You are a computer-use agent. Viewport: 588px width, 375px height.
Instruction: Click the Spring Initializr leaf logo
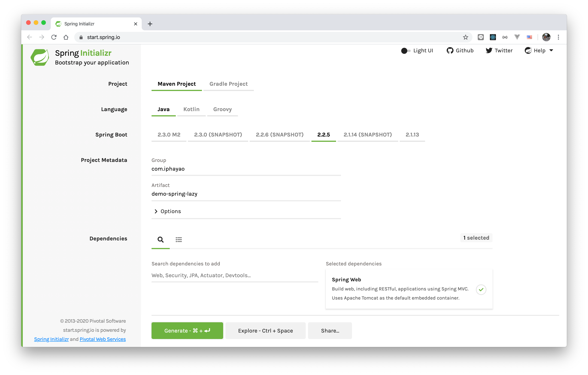click(x=40, y=57)
